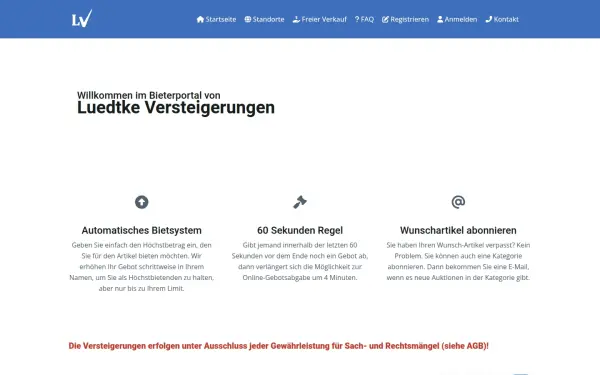Screen dimensions: 600x375
Task: Click the at-sign icon above Wunschartikel abonnieren
Action: click(x=458, y=202)
